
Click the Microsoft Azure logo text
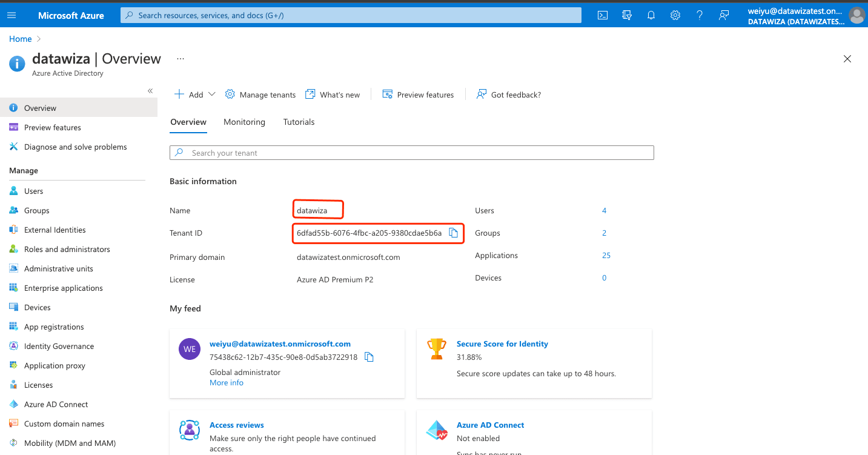tap(71, 15)
